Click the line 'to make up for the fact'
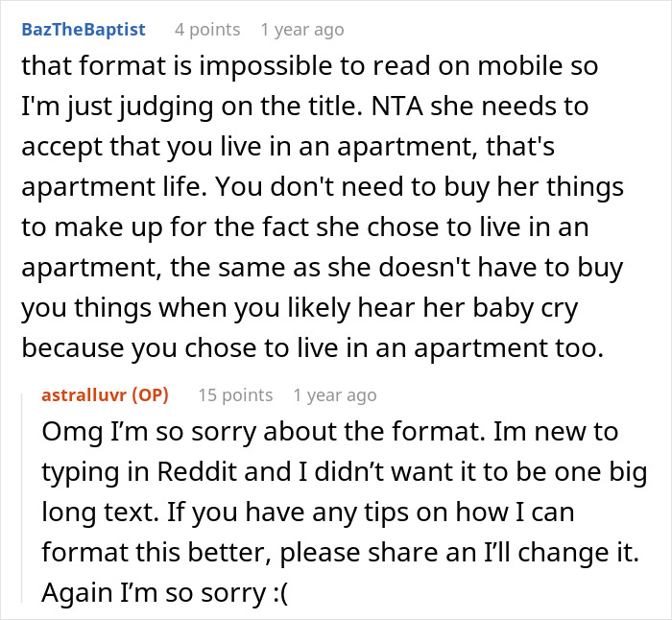 305,227
